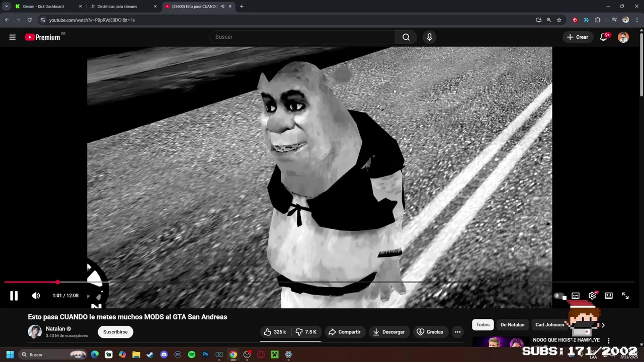This screenshot has width=644, height=362.
Task: Open options for NOOO QUE HICISTE HAWKEYE video
Action: pyautogui.click(x=608, y=340)
